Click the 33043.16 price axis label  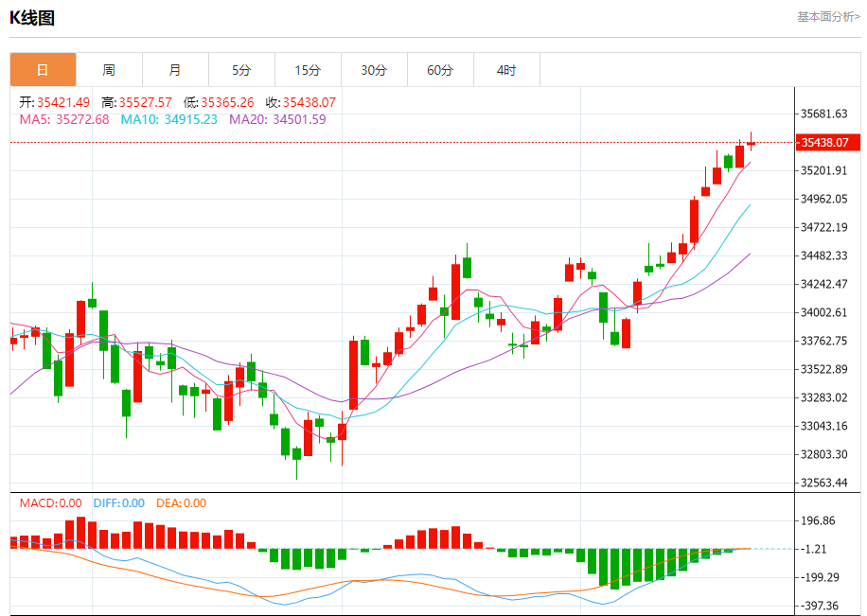[x=824, y=426]
